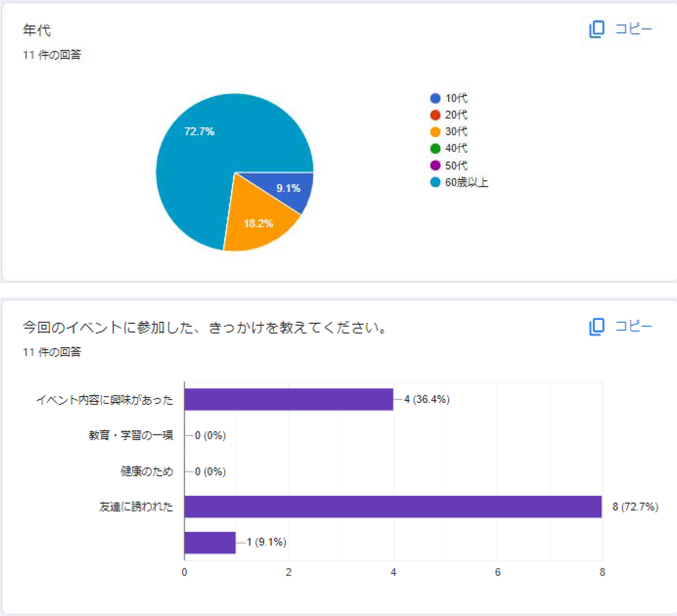Click copy icon for event reason chart
The width and height of the screenshot is (677, 616).
pos(596,327)
